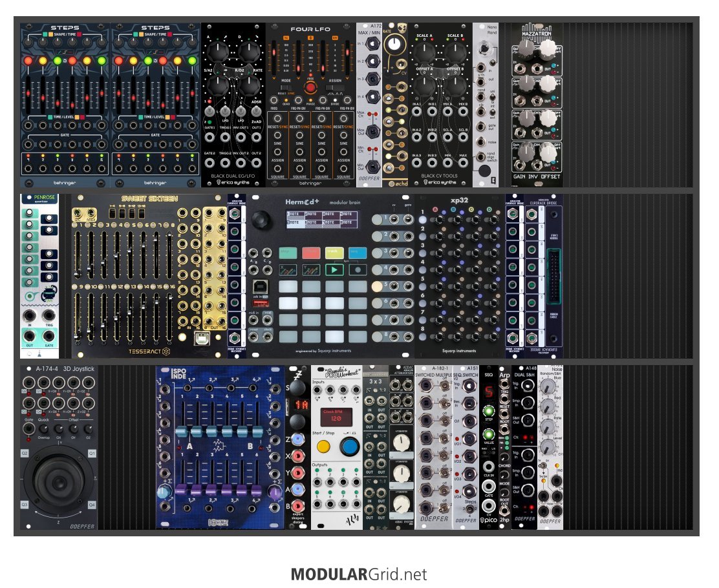Click the Hermod+ record button

[x=358, y=270]
